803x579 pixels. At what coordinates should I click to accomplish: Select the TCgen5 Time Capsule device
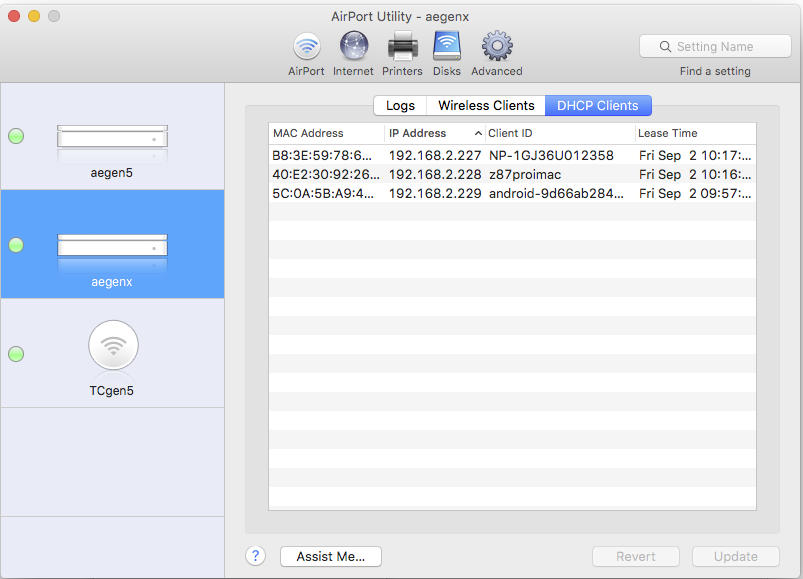click(x=112, y=354)
